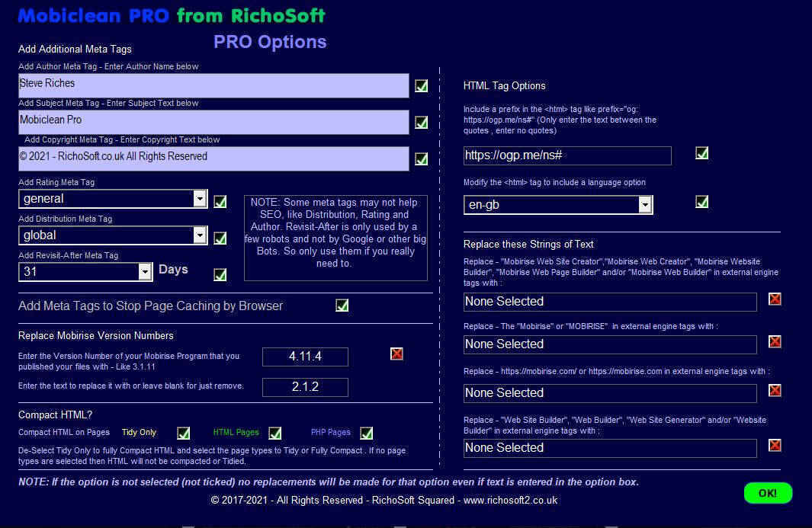Click the https://mobirise.com replacement field
Screen dimensions: 812x528
[x=610, y=393]
